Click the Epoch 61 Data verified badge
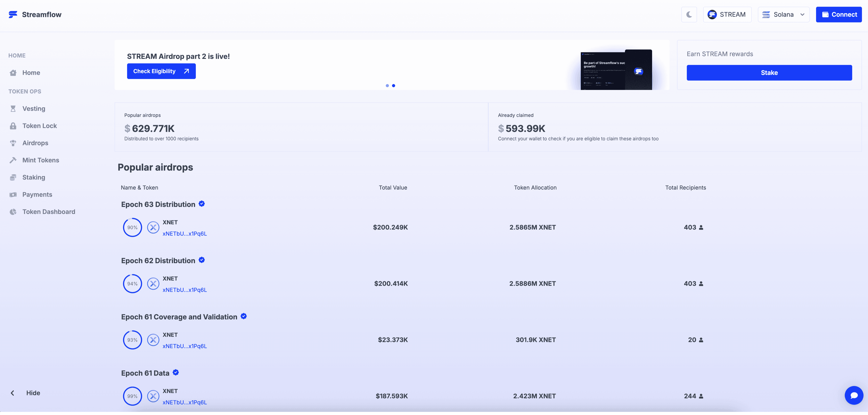868x415 pixels. [176, 372]
